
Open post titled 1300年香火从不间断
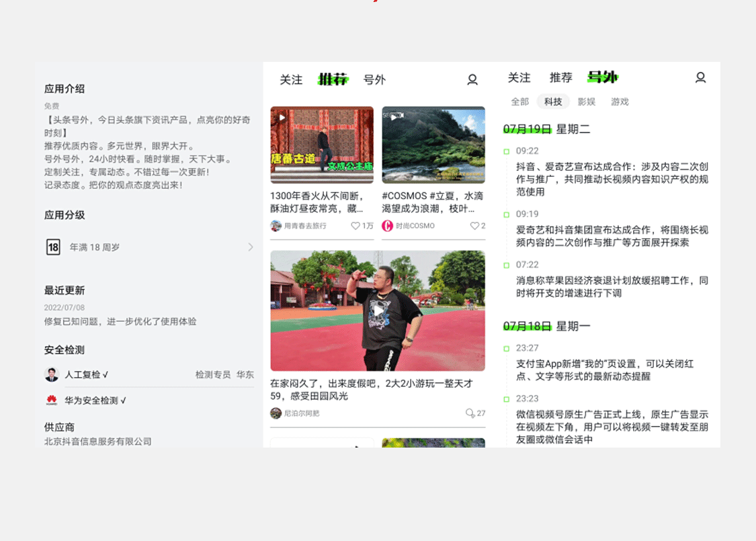point(317,202)
